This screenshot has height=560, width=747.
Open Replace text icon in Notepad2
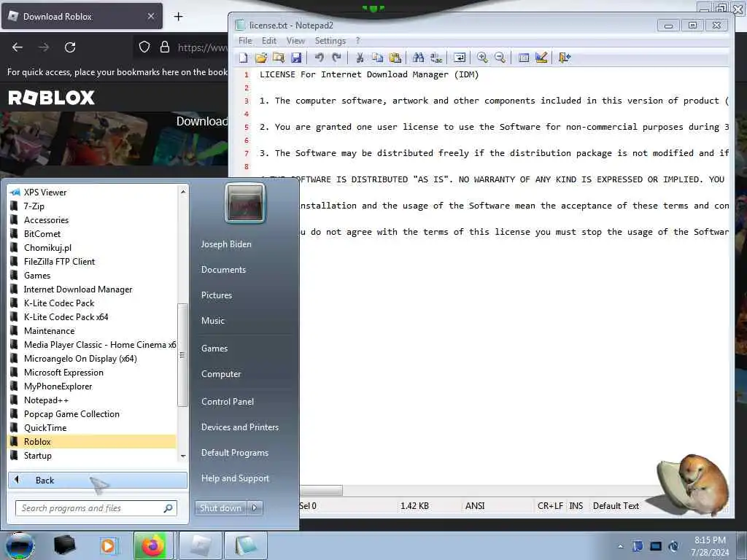click(x=436, y=58)
